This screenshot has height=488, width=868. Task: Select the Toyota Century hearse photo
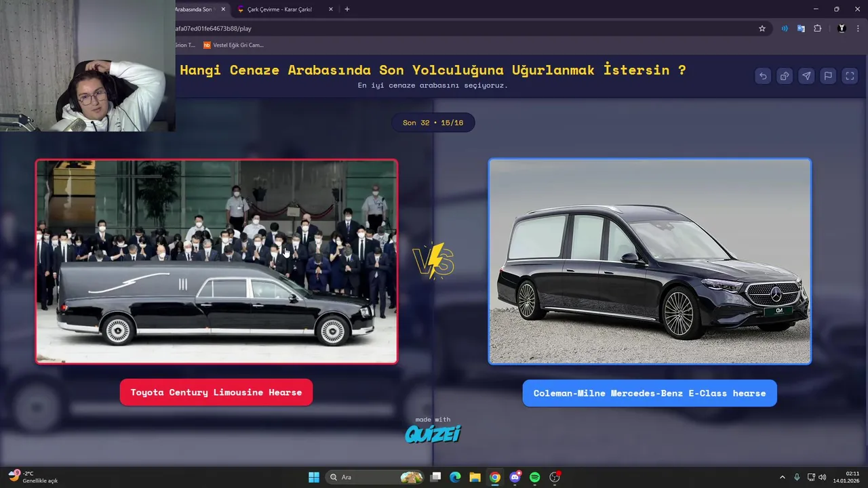(x=216, y=262)
